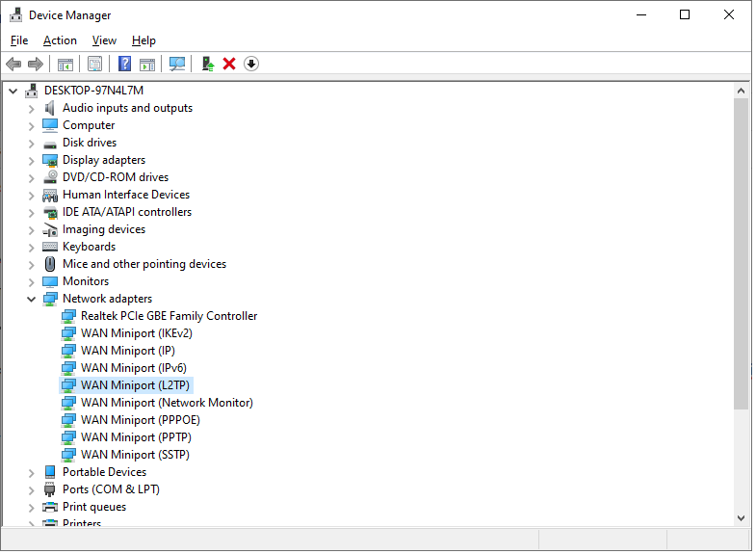Click the Back arrow toolbar icon
The width and height of the screenshot is (756, 554).
pos(13,64)
